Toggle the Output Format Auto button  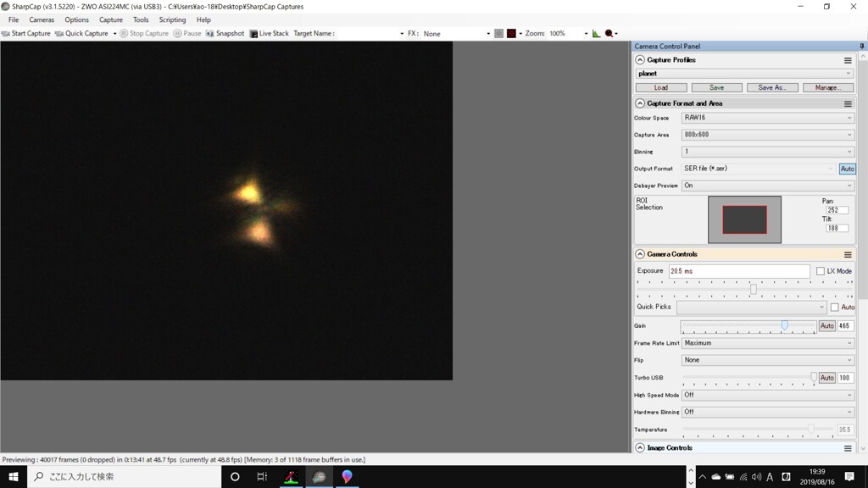[x=847, y=169]
